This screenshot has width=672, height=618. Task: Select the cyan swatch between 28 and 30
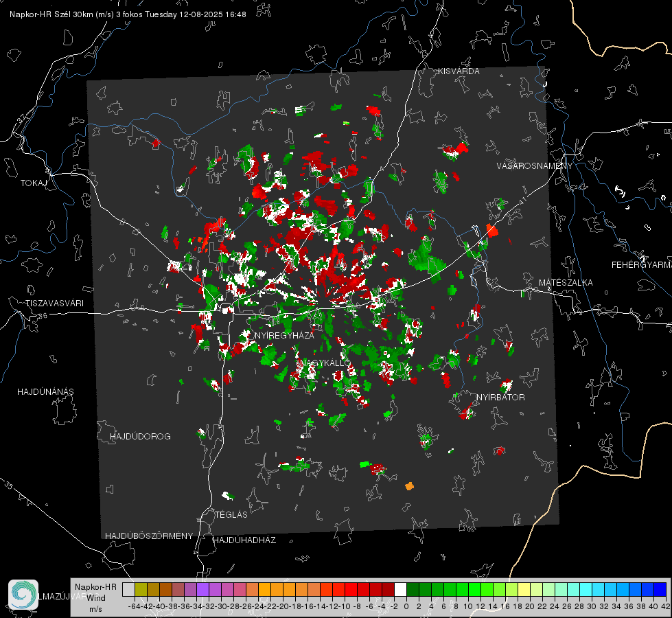586,589
